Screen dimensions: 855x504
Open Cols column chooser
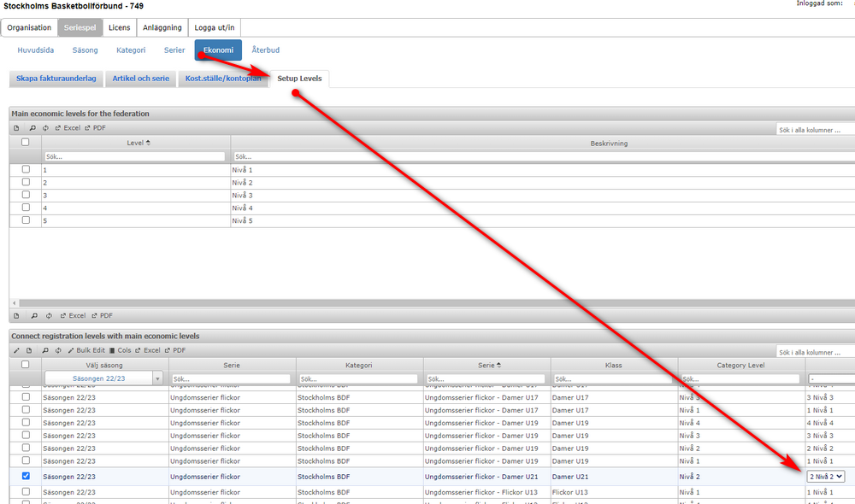[x=121, y=350]
